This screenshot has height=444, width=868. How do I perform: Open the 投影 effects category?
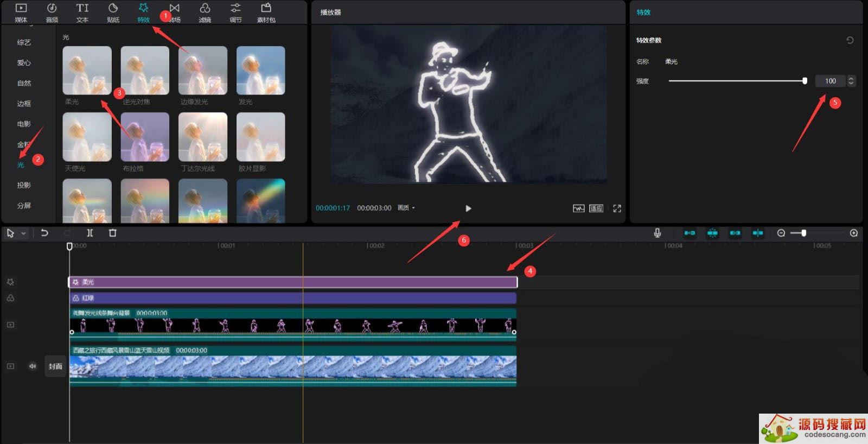(x=24, y=185)
